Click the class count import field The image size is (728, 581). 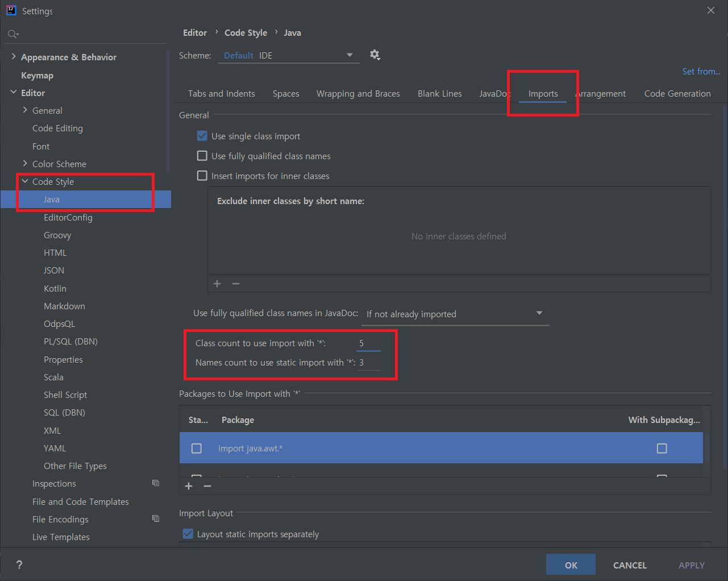[x=368, y=343]
